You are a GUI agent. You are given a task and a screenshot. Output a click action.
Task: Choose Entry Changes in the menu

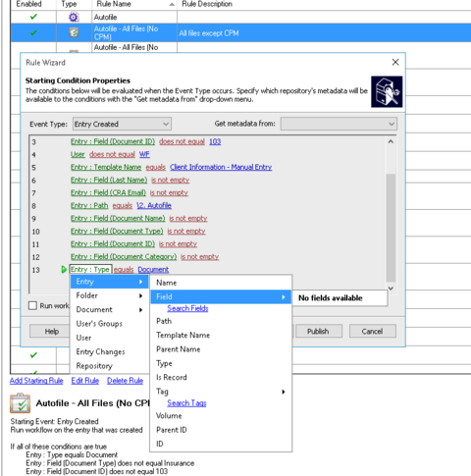[x=100, y=351]
